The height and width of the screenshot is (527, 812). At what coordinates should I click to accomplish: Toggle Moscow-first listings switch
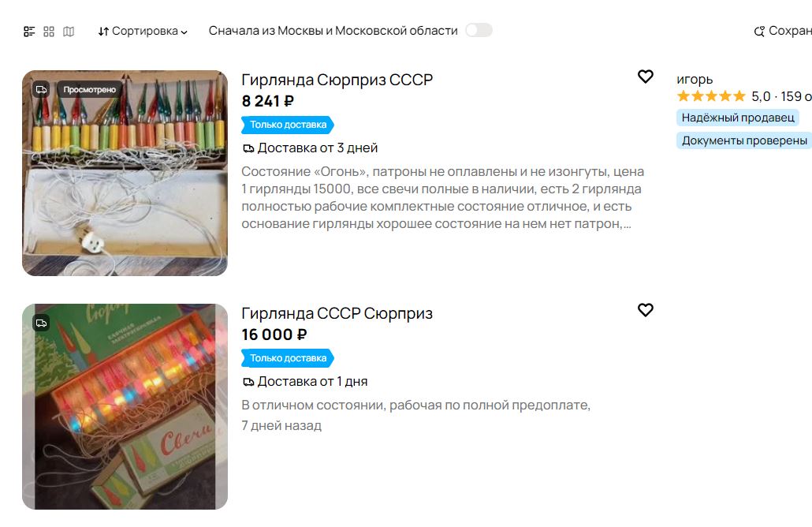[479, 31]
